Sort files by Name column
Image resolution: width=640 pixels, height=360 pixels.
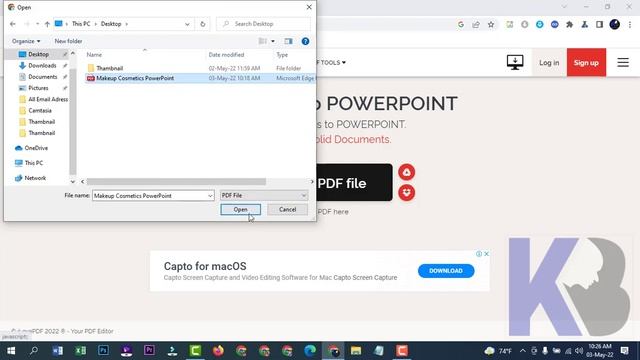tap(94, 55)
